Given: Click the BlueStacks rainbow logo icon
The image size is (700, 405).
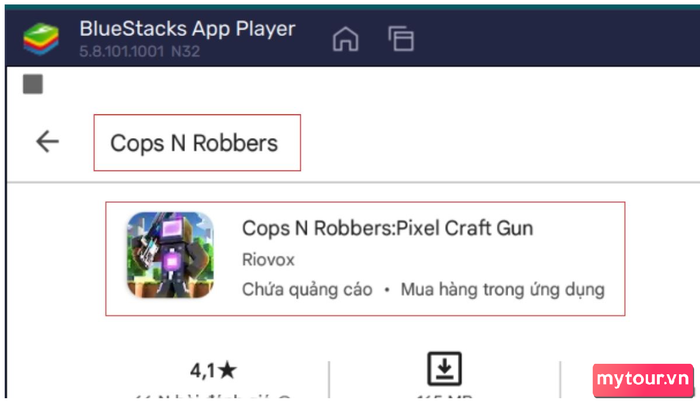Looking at the screenshot, I should 41,39.
